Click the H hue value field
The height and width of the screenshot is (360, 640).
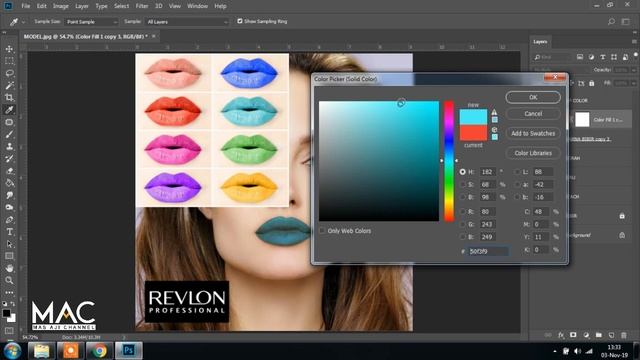pyautogui.click(x=487, y=172)
